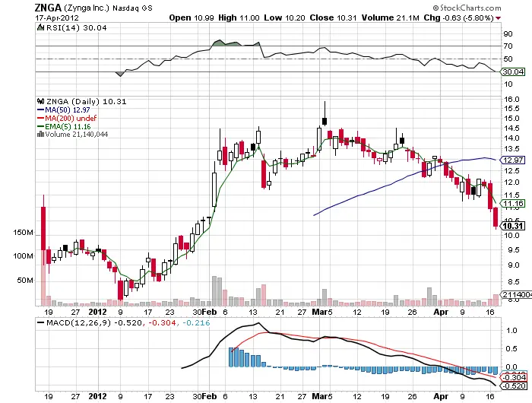Click the RSI 50 level label
The width and height of the screenshot is (532, 403).
point(508,59)
